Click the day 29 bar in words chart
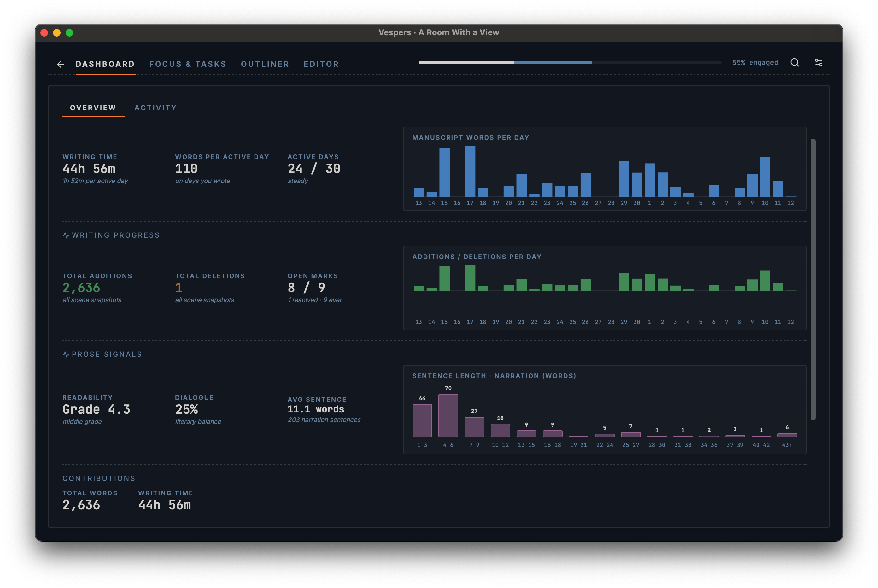Viewport: 878px width, 588px height. (624, 178)
